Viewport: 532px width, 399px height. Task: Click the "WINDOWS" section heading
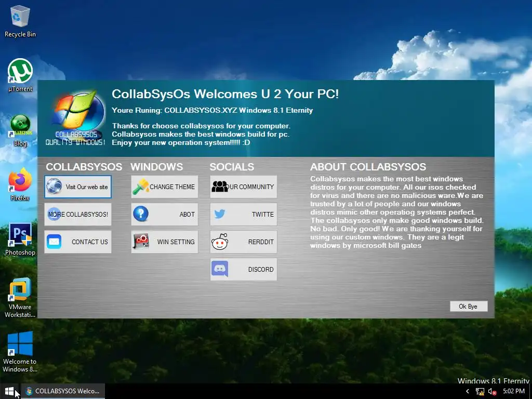click(x=157, y=167)
